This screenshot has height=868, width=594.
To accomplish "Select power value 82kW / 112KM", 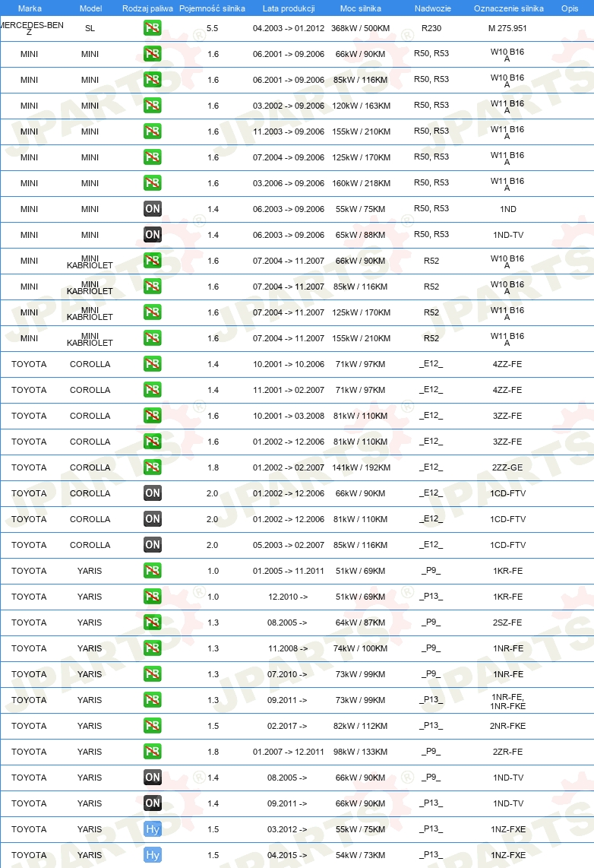I will [x=361, y=726].
